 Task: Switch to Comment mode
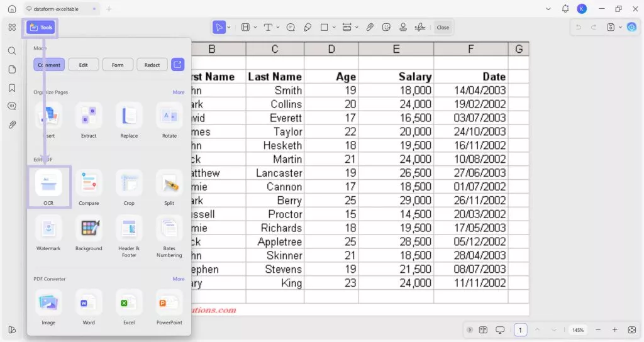tap(49, 65)
